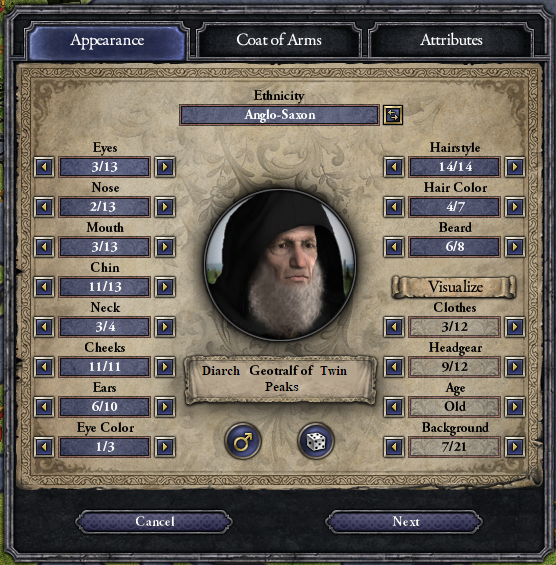
Task: Edit the Diarch Geotralf name field
Action: pos(281,379)
